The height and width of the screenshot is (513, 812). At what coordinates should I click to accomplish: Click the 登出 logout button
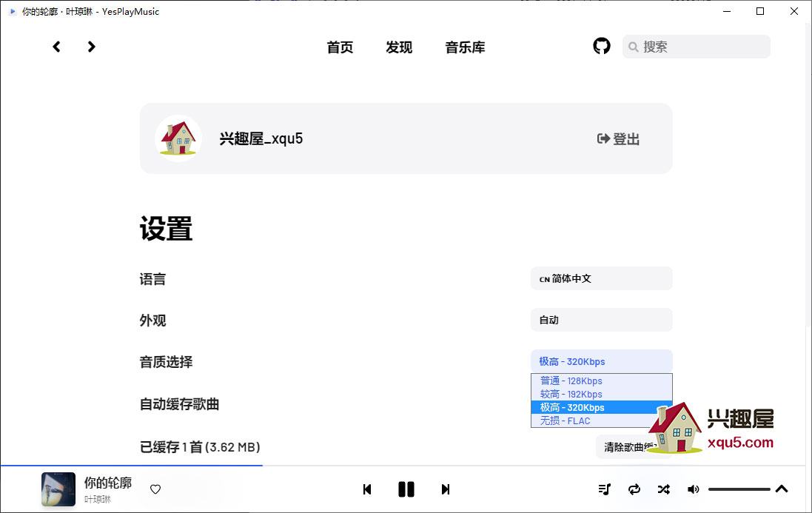tap(618, 138)
